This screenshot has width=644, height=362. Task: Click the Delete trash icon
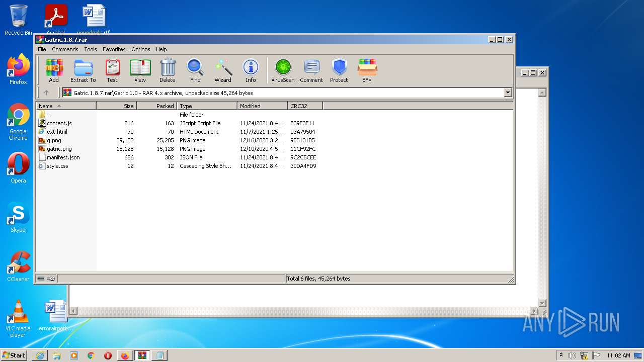click(x=168, y=71)
